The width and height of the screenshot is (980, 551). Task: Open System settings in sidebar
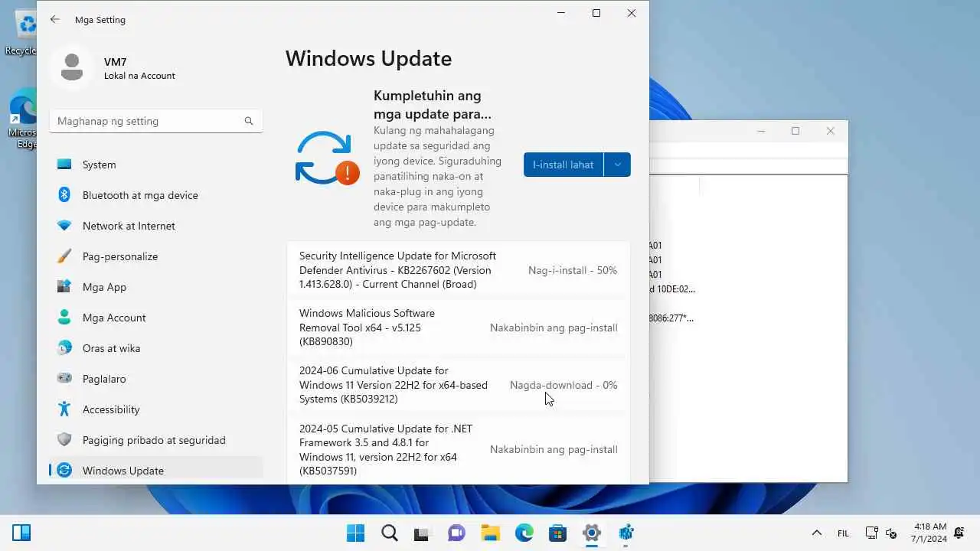point(156,165)
